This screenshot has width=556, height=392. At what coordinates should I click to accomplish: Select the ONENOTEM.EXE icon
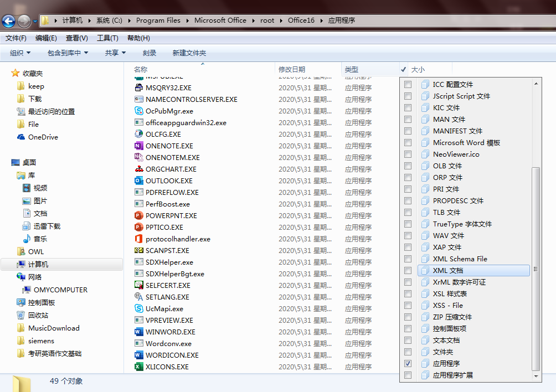click(x=138, y=157)
